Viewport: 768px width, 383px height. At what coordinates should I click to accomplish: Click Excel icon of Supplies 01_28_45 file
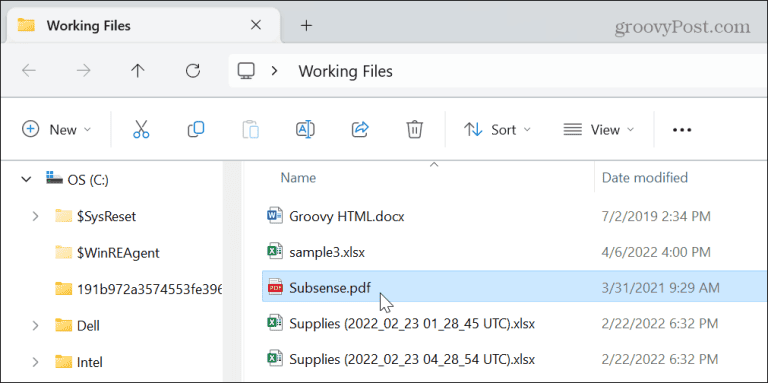coord(275,324)
